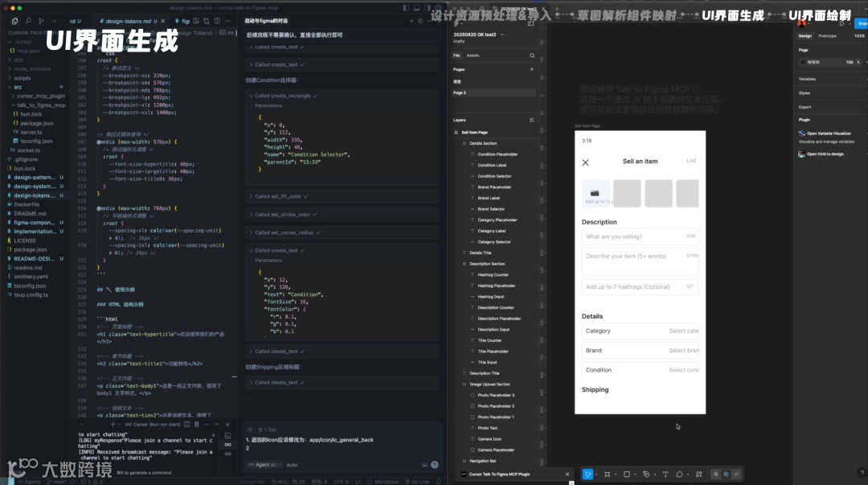Add a new page with plus icon
The width and height of the screenshot is (868, 485).
532,70
